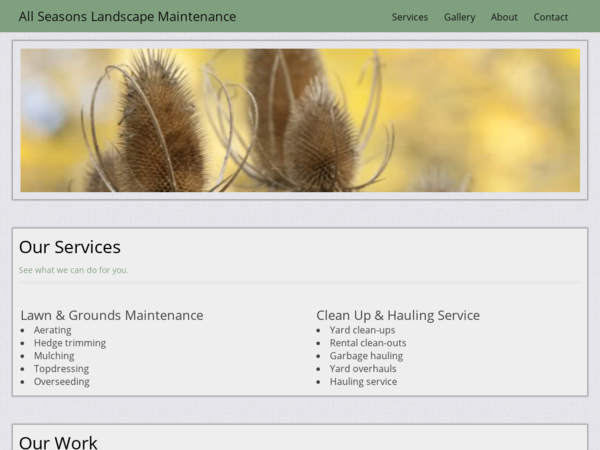Select the Mulching list item
The width and height of the screenshot is (600, 450).
click(54, 356)
